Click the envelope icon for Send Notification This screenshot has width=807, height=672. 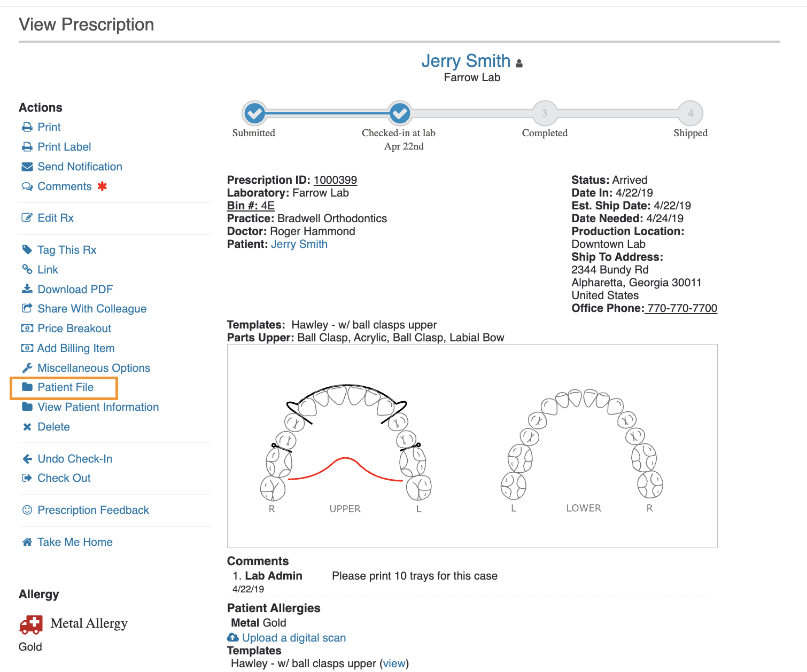pos(27,167)
